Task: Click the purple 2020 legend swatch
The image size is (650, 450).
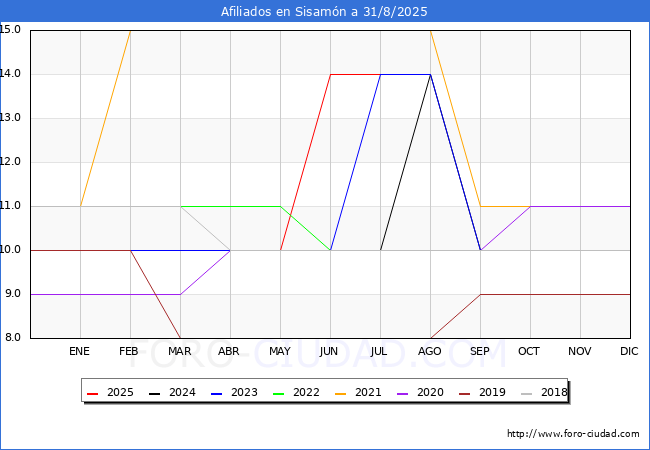Action: click(403, 393)
